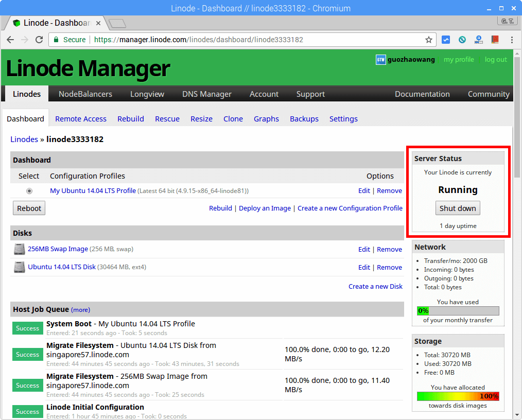Open the dictionary extension icon
The width and height of the screenshot is (522, 420).
(478, 40)
